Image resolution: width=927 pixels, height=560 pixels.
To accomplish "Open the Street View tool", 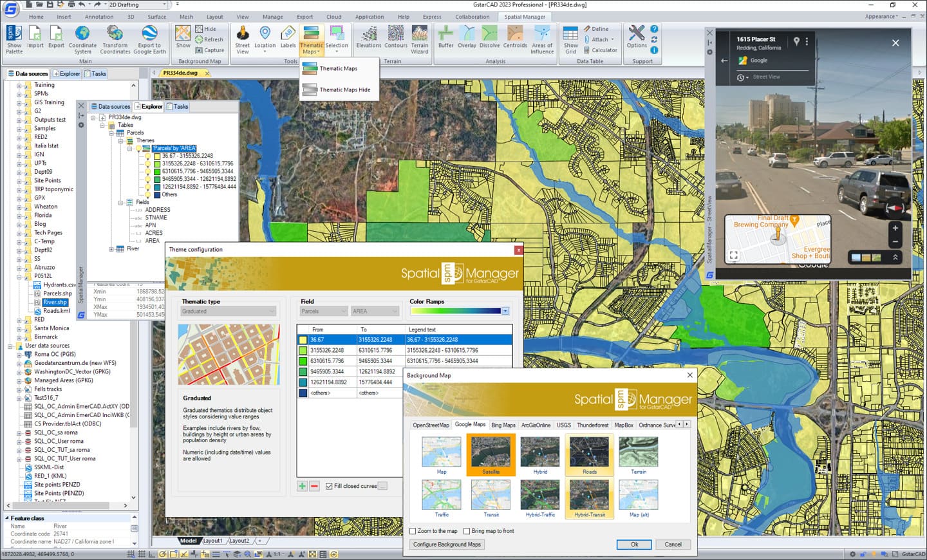I will (242, 39).
